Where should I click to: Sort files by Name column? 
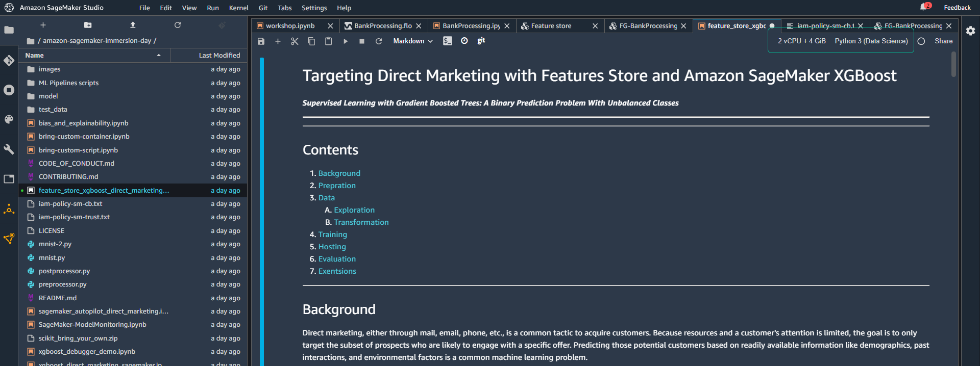(x=94, y=55)
